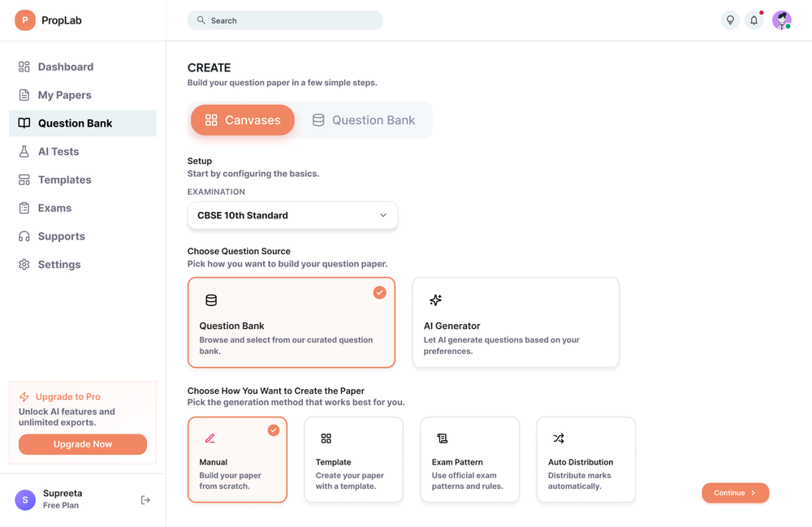
Task: Switch to the Question Bank tab
Action: [x=364, y=120]
